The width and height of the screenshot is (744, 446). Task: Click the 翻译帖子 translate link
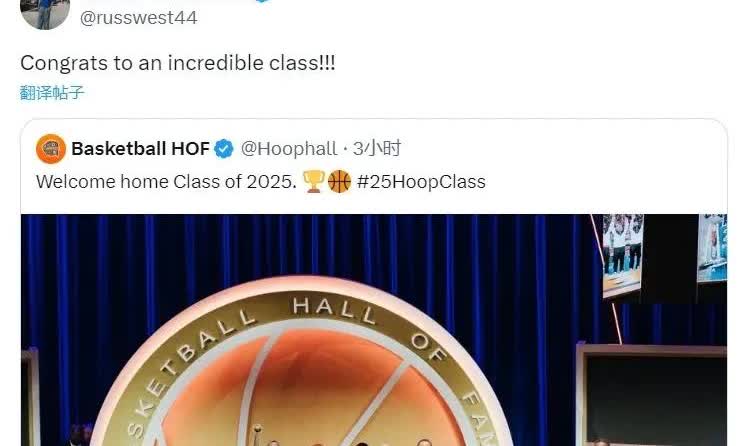[x=52, y=93]
